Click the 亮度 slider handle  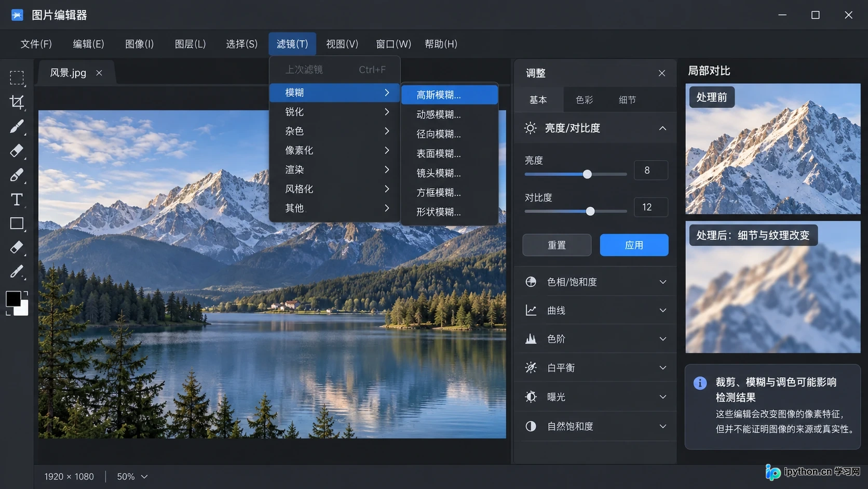coord(587,175)
